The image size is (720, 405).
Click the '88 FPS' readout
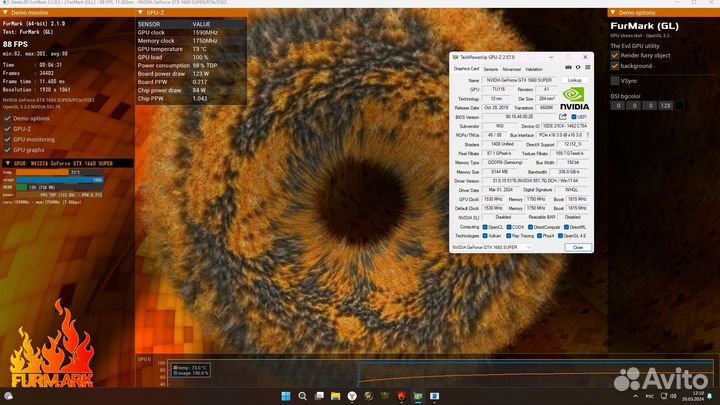tap(15, 44)
